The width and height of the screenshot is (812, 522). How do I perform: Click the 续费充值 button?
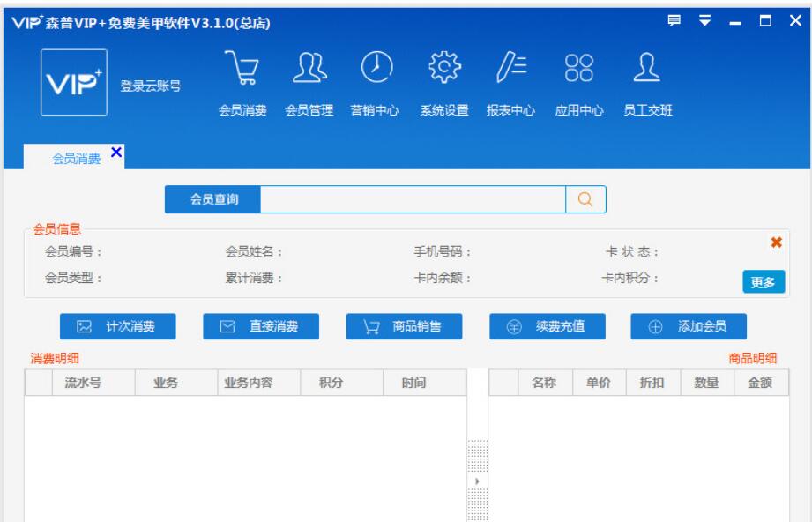[548, 326]
